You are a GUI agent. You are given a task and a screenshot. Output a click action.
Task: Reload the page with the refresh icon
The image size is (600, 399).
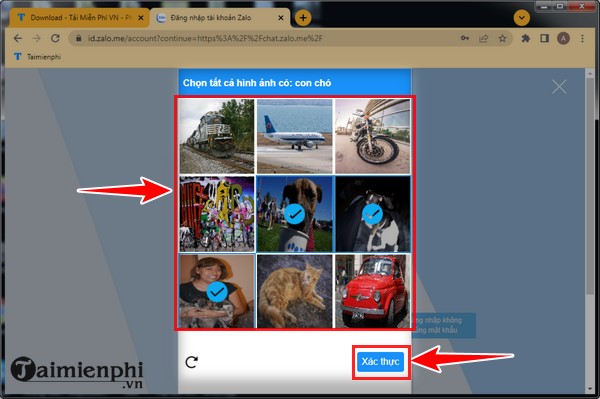pos(55,38)
